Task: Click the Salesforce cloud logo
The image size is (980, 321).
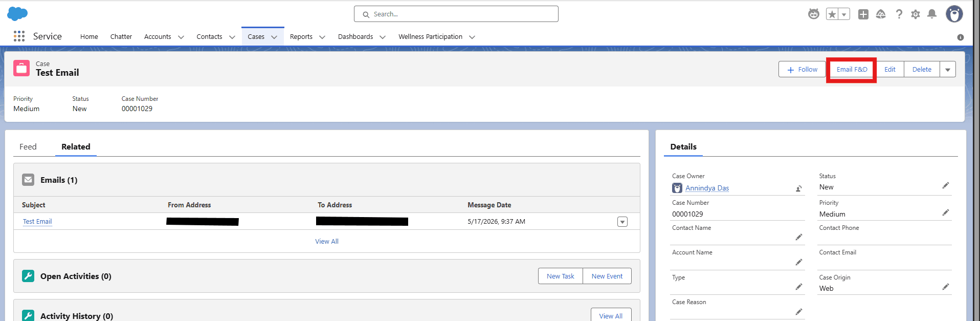Action: point(17,14)
